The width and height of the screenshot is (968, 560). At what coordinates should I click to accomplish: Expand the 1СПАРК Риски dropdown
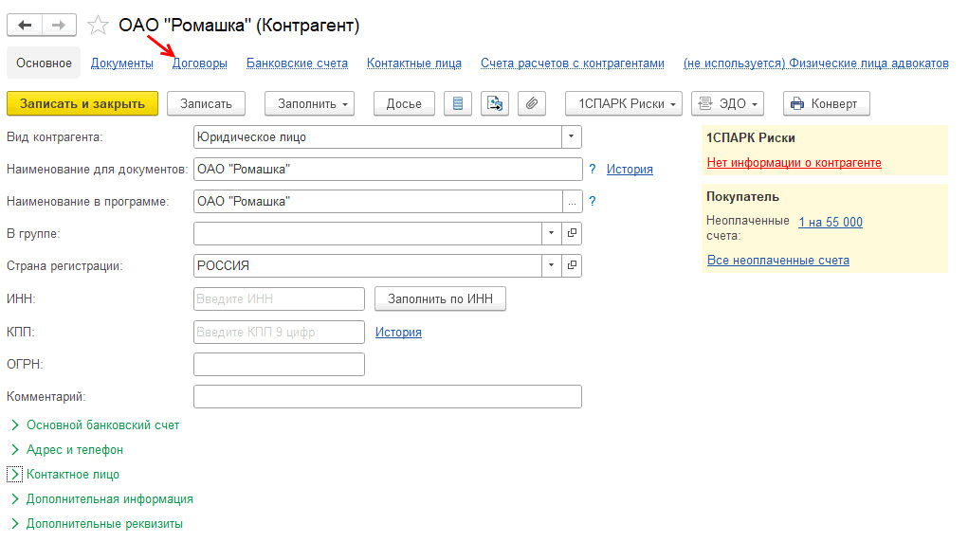click(623, 103)
